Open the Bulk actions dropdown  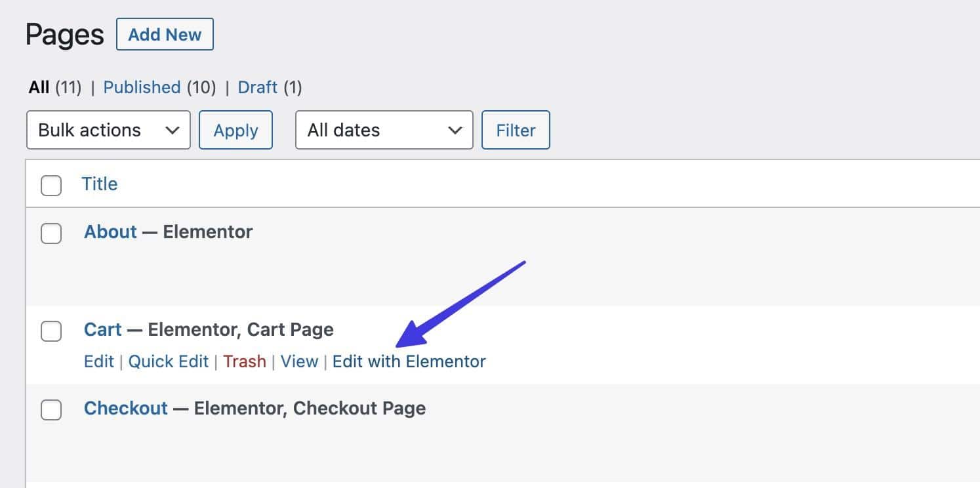click(x=108, y=130)
